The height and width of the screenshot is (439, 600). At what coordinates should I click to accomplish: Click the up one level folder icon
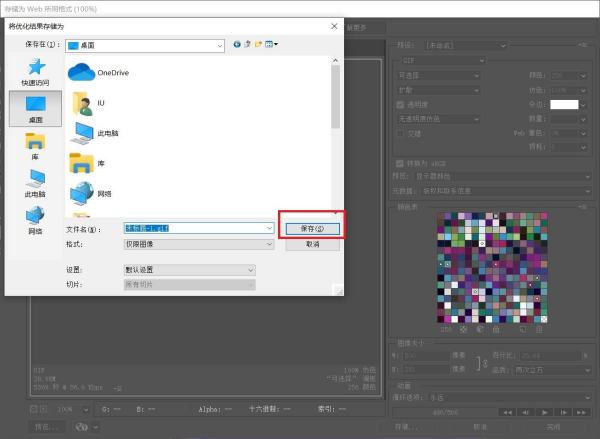click(x=249, y=45)
